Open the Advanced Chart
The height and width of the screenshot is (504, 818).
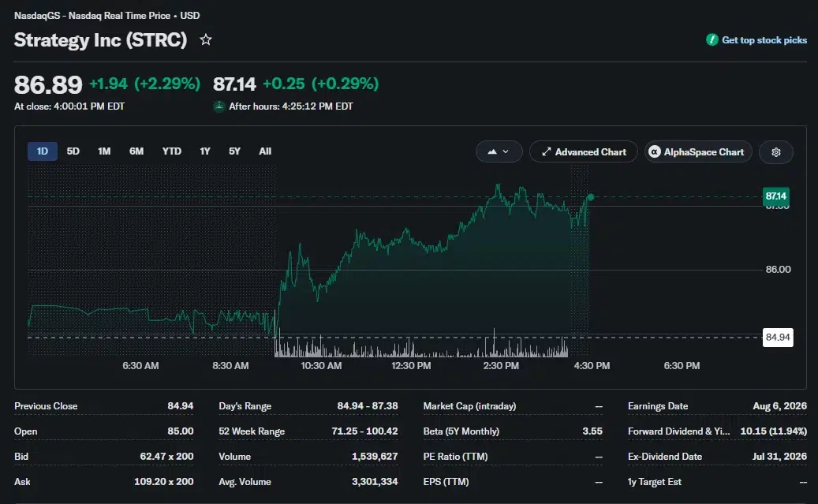583,151
